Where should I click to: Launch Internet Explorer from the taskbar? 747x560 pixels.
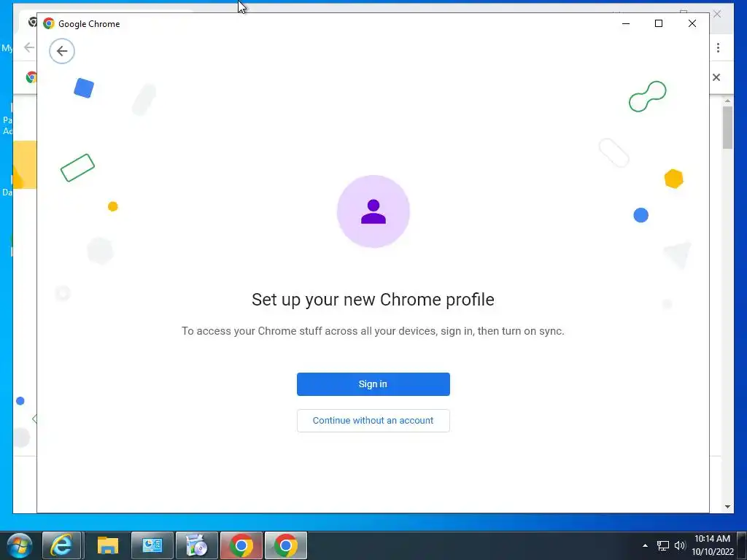coord(62,545)
